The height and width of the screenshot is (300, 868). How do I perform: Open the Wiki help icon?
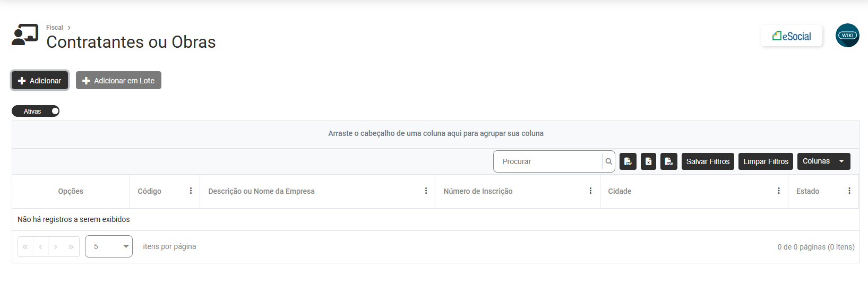click(847, 36)
